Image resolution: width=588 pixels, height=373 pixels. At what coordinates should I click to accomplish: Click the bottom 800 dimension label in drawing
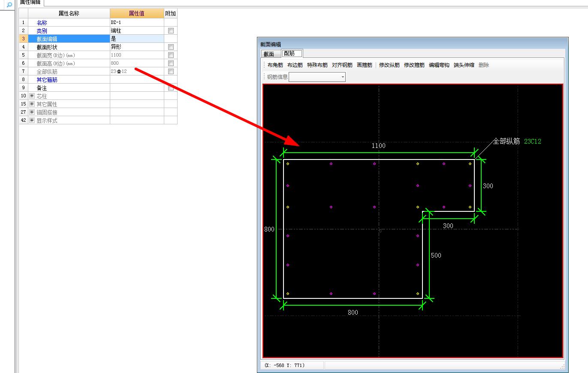tap(353, 313)
